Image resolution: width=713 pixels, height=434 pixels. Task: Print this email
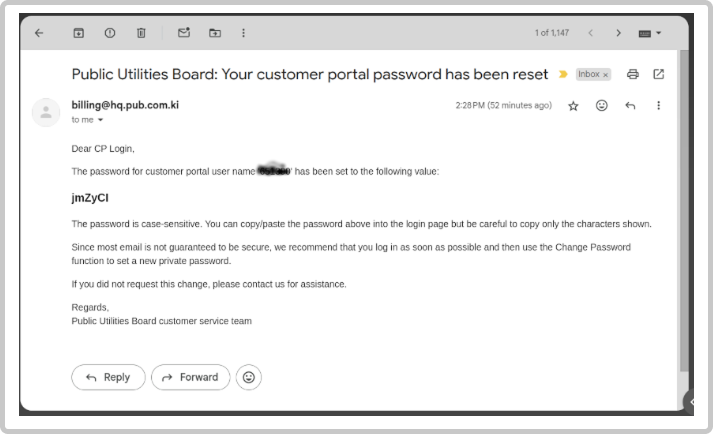pos(632,74)
